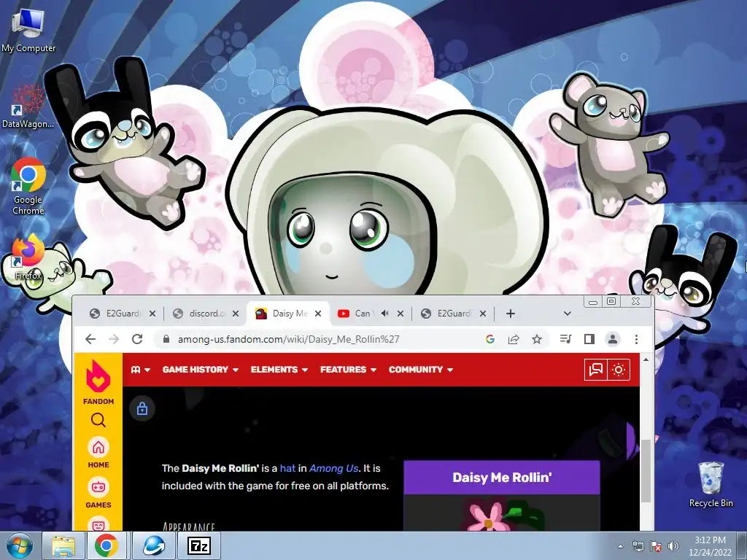
Task: Open a new tab with plus button
Action: click(510, 314)
